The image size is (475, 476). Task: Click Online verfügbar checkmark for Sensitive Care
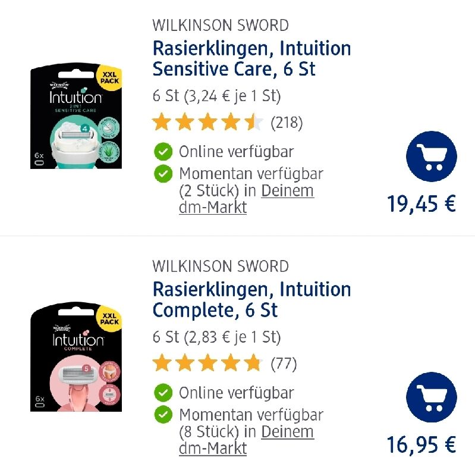[x=163, y=152]
